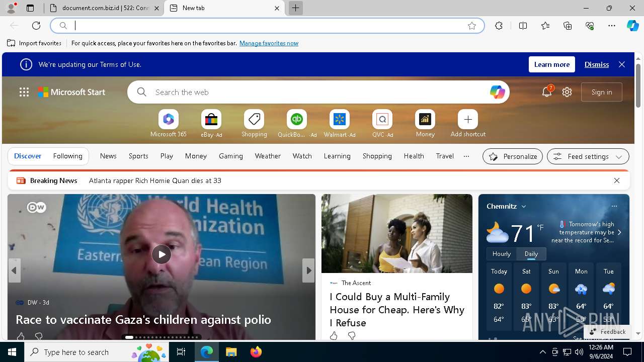The width and height of the screenshot is (644, 362).
Task: Click the Search the web field
Action: pos(318,92)
